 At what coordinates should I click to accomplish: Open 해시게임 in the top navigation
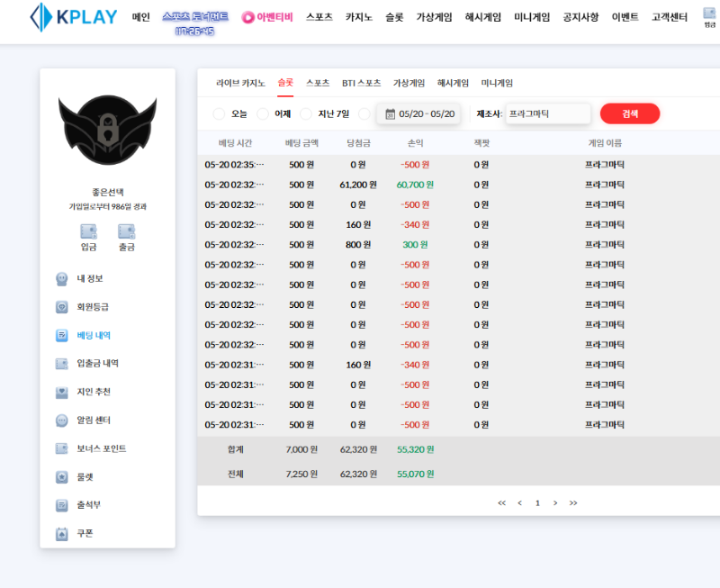coord(483,17)
